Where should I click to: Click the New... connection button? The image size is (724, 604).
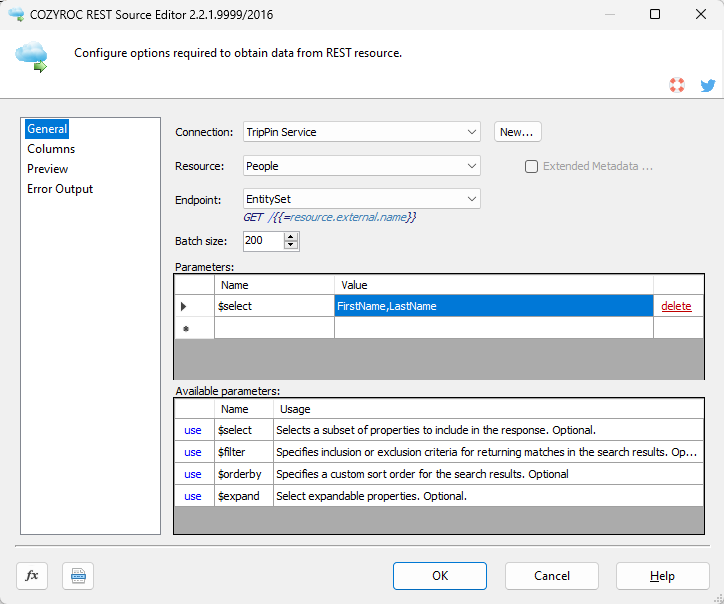tap(517, 132)
